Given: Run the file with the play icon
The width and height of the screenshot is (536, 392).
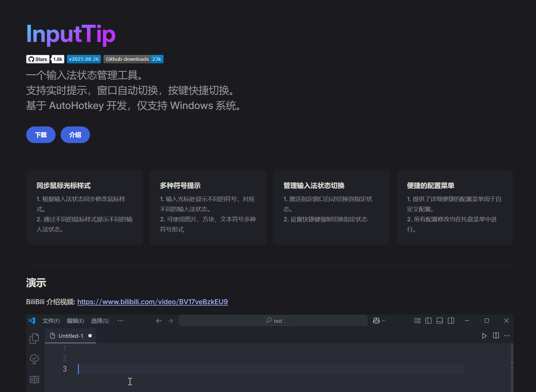Looking at the screenshot, I should (x=484, y=336).
